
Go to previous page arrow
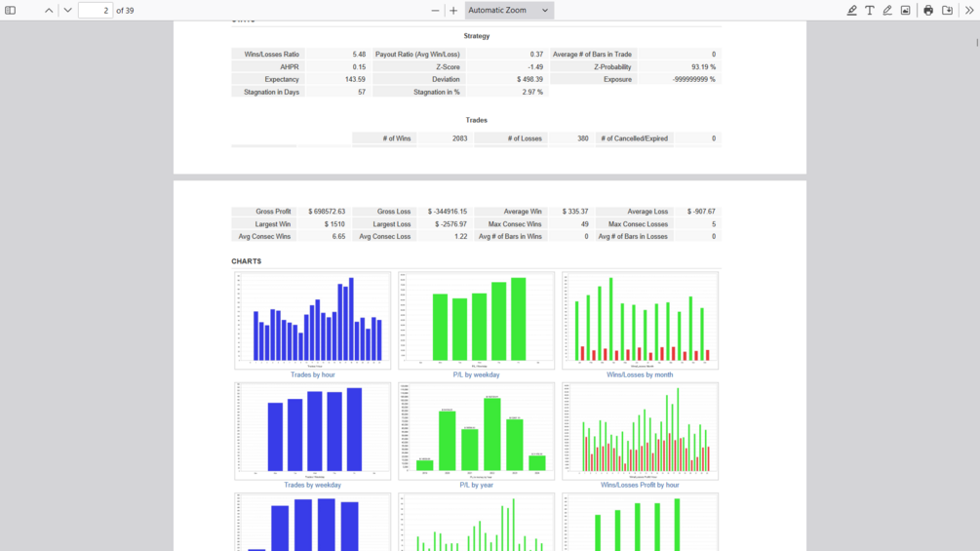(49, 10)
